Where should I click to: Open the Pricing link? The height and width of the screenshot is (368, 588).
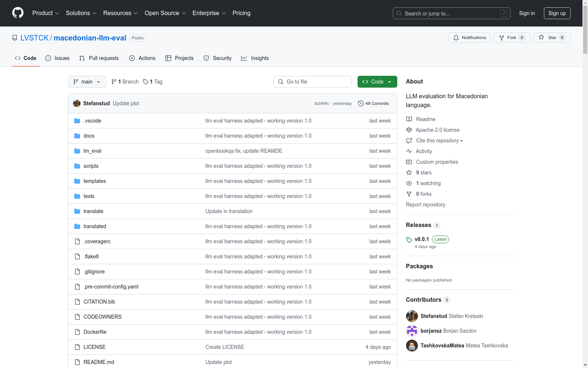coord(241,13)
